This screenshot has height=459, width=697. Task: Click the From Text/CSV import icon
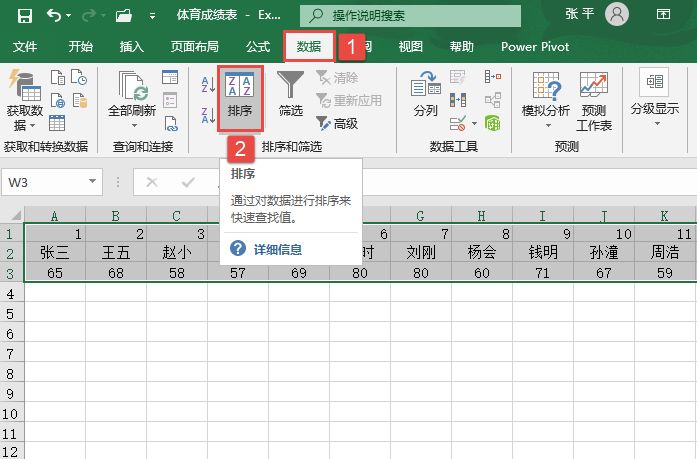[x=58, y=77]
